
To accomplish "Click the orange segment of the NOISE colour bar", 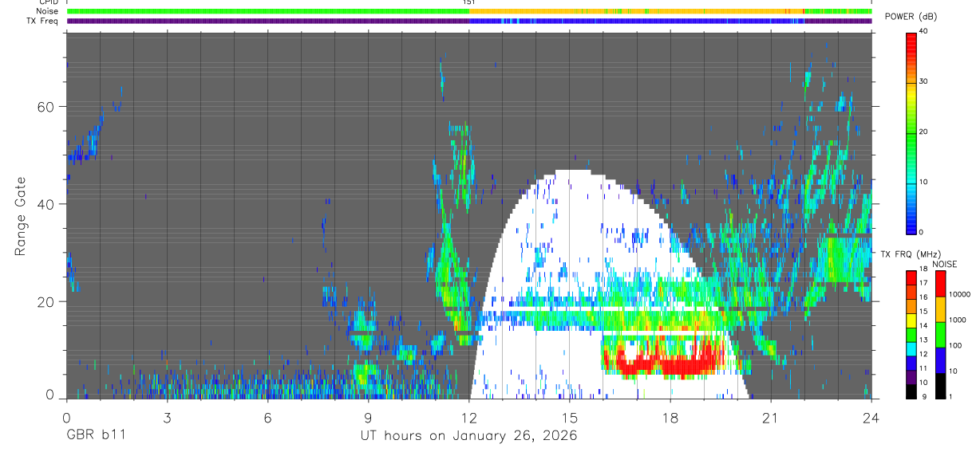I will [x=940, y=309].
